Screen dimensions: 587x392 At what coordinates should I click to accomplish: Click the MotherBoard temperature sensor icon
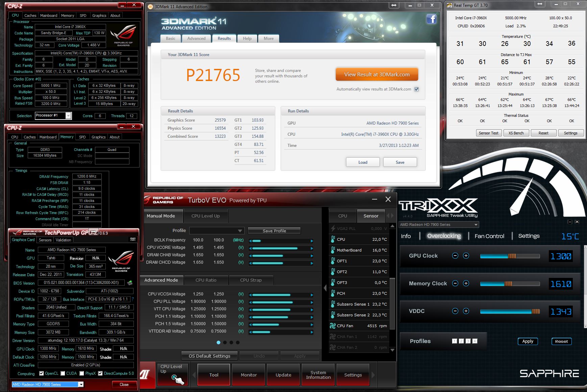pyautogui.click(x=333, y=250)
